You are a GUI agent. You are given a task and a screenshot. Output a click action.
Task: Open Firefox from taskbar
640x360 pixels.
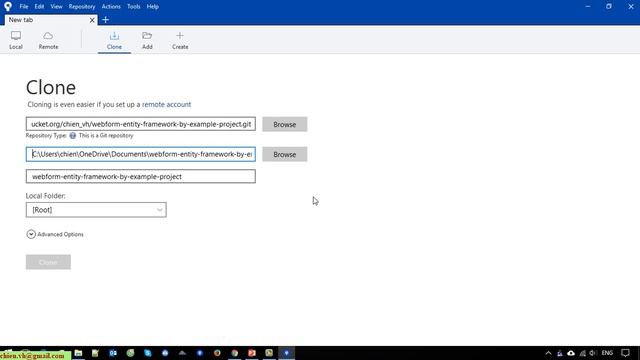(217, 353)
